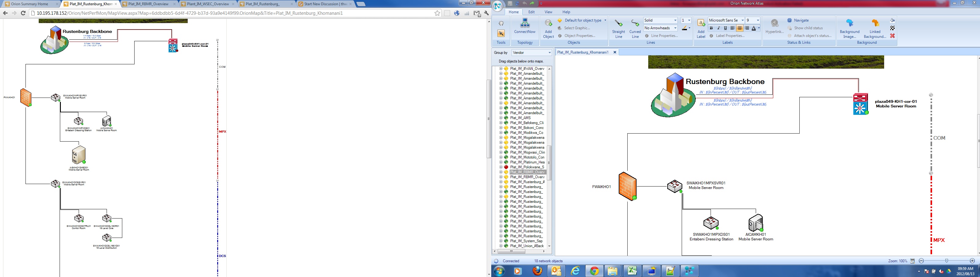This screenshot has width=980, height=277.
Task: Switch to the Edit ribbon tab
Action: point(531,12)
